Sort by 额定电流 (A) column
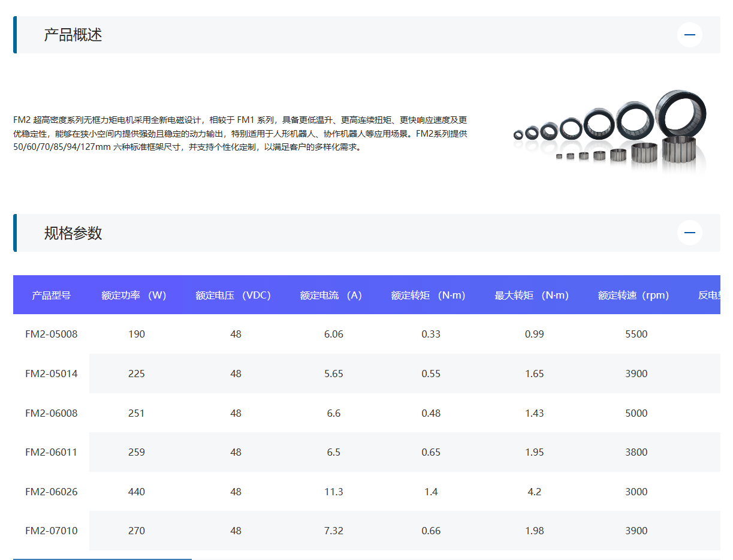The width and height of the screenshot is (733, 560). [x=331, y=295]
